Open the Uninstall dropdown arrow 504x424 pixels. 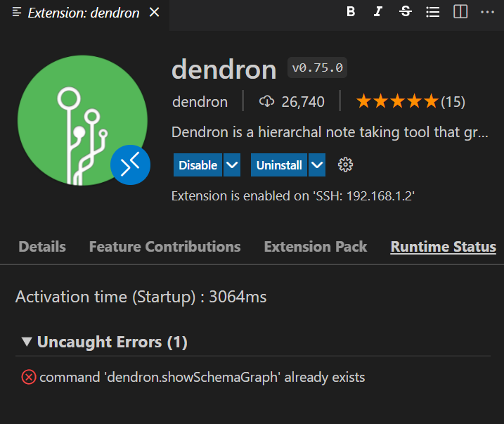317,165
